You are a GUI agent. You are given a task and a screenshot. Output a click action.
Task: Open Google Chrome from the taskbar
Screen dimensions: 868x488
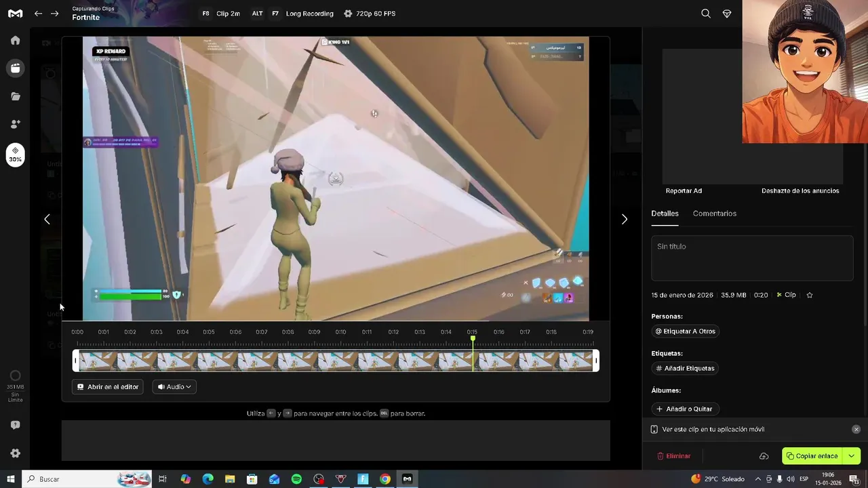385,479
